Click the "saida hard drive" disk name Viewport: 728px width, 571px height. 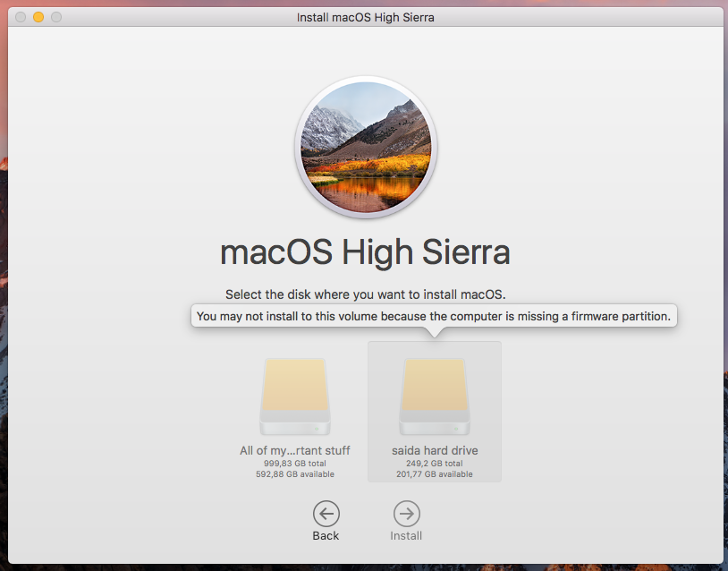(435, 450)
